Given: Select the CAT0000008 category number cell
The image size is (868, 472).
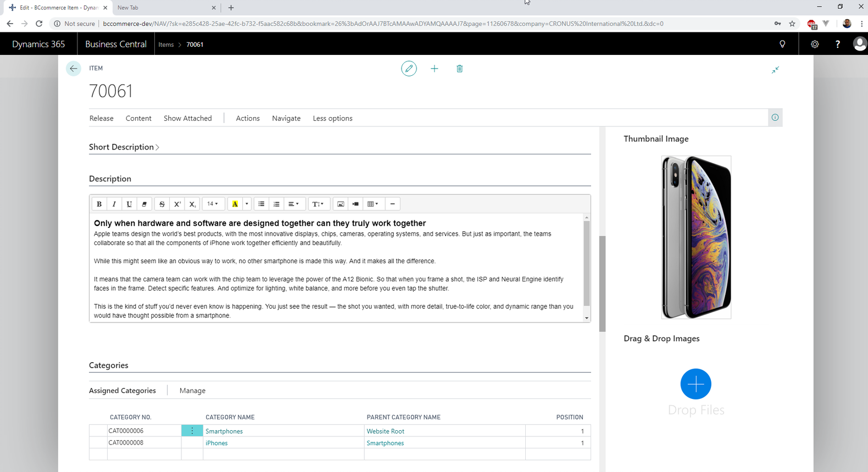Looking at the screenshot, I should tap(144, 442).
